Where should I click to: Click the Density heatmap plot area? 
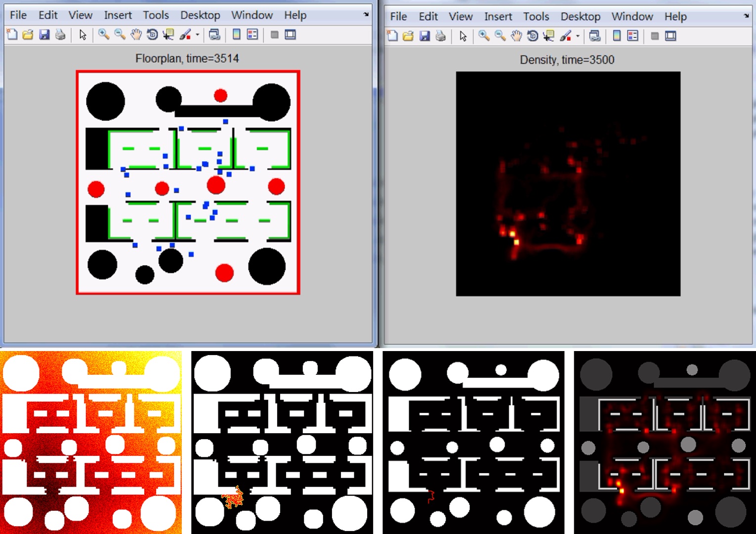(x=568, y=184)
